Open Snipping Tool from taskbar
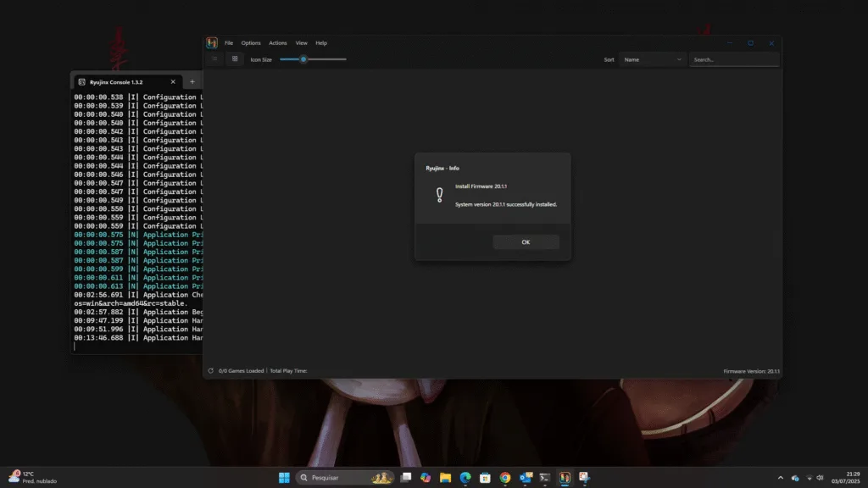 coord(584,478)
